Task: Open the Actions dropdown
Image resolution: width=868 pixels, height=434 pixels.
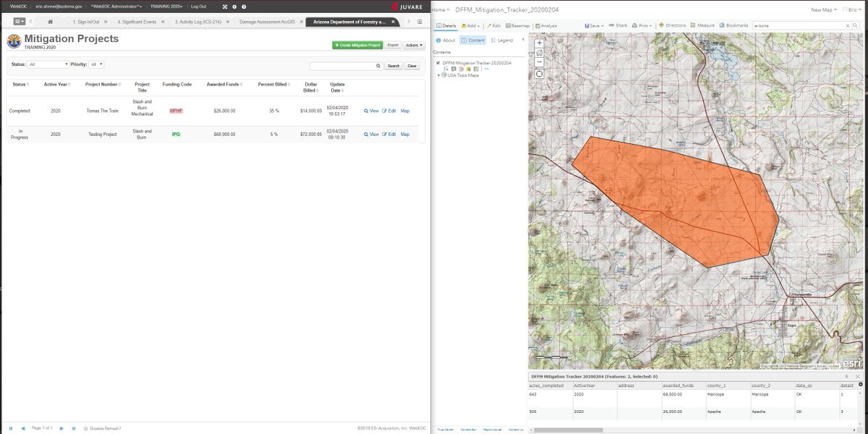Action: 414,45
